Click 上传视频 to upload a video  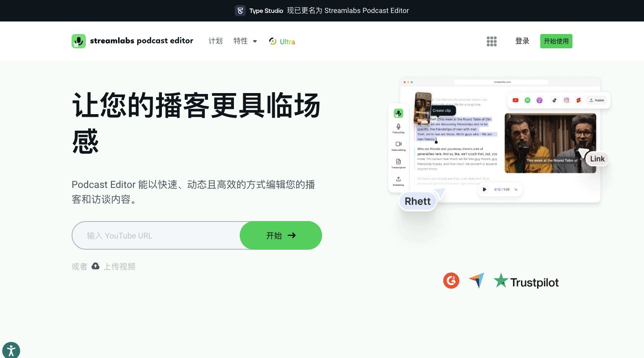119,266
